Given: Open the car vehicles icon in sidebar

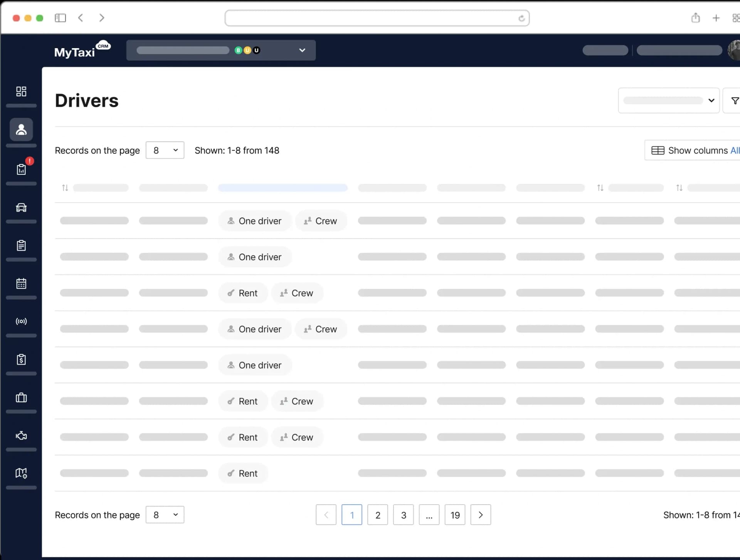Looking at the screenshot, I should point(21,208).
